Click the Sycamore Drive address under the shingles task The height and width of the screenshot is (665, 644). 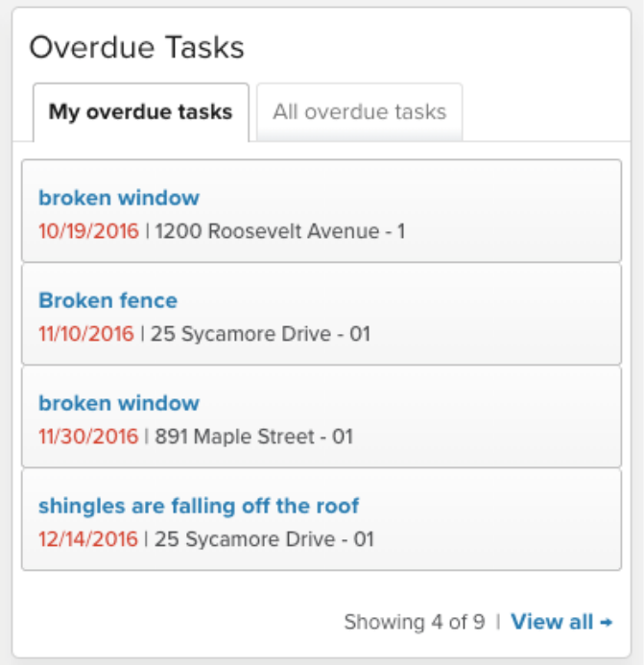[x=264, y=539]
